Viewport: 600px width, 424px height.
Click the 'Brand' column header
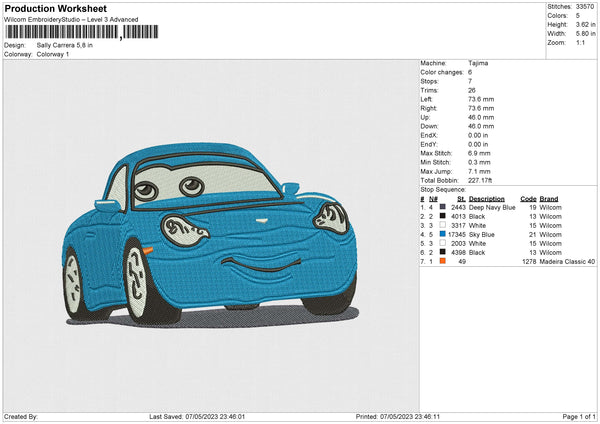coord(549,199)
